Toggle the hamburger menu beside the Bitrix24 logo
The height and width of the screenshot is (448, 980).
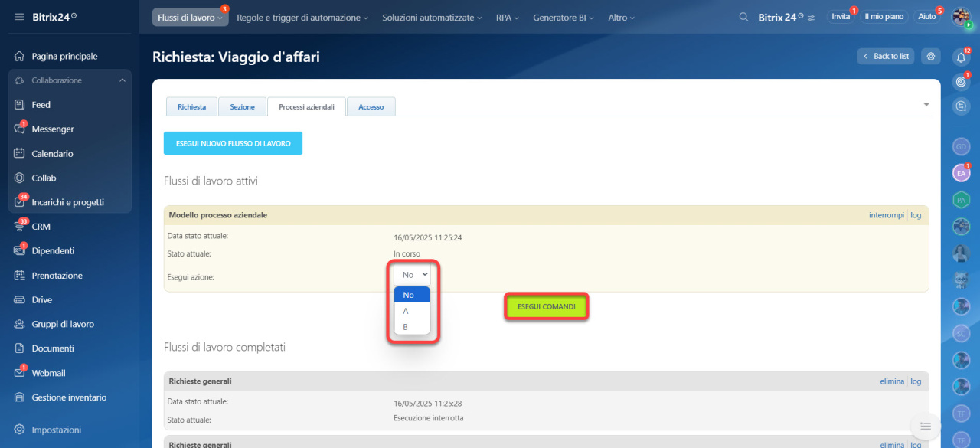pyautogui.click(x=19, y=16)
